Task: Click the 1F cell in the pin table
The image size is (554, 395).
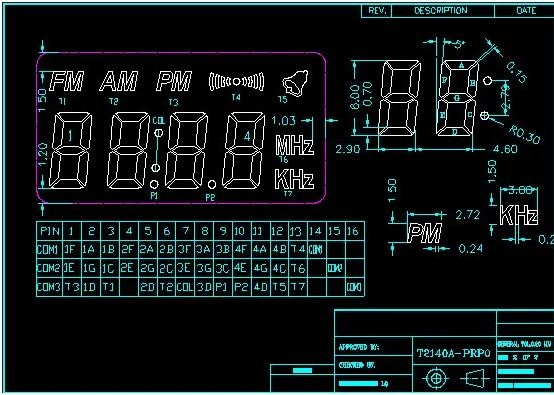Action: click(x=72, y=250)
